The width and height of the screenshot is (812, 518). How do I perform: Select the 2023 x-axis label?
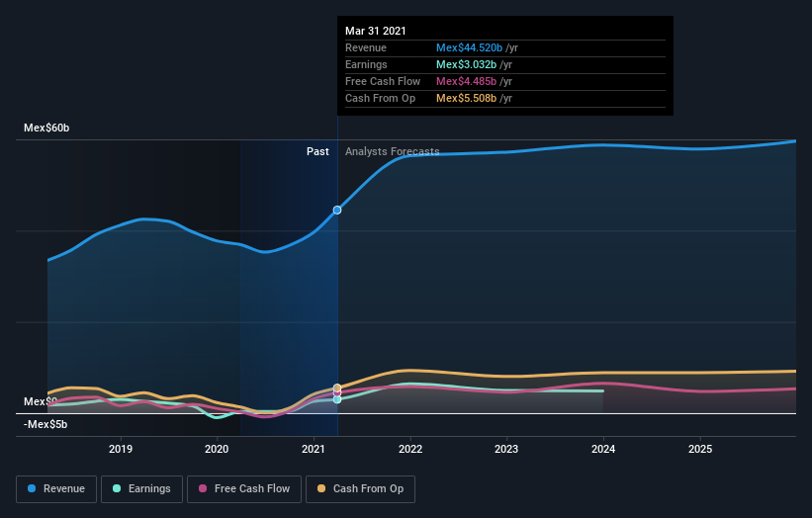click(x=506, y=449)
